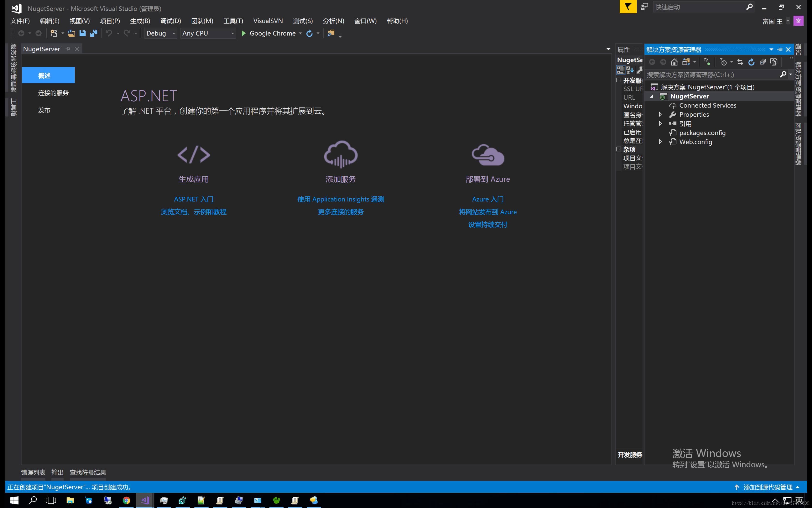
Task: Click the Solution Explorer search magnifier icon
Action: (x=783, y=74)
